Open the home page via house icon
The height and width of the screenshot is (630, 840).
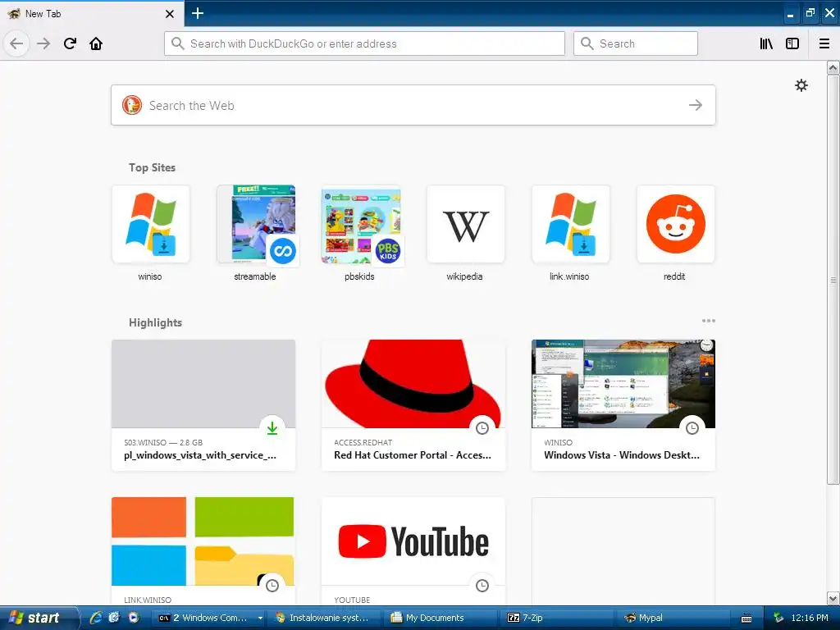coord(96,43)
